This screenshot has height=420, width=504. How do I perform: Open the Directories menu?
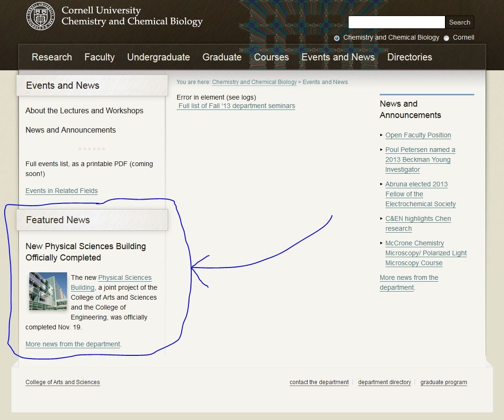(410, 57)
